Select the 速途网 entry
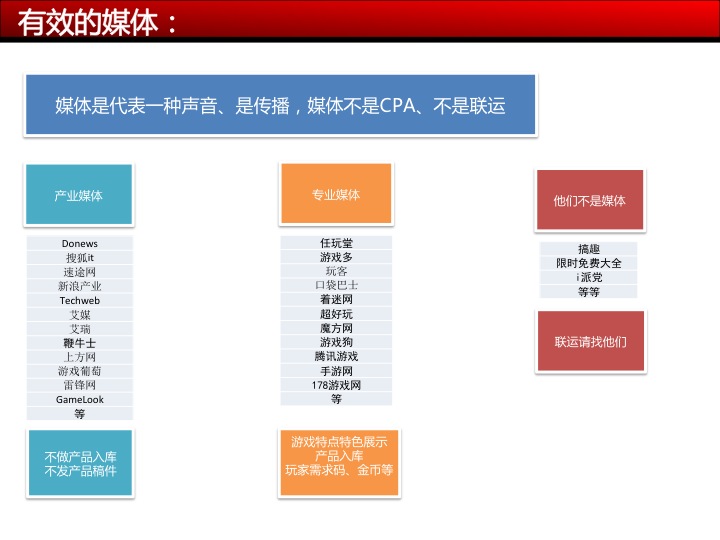 80,271
